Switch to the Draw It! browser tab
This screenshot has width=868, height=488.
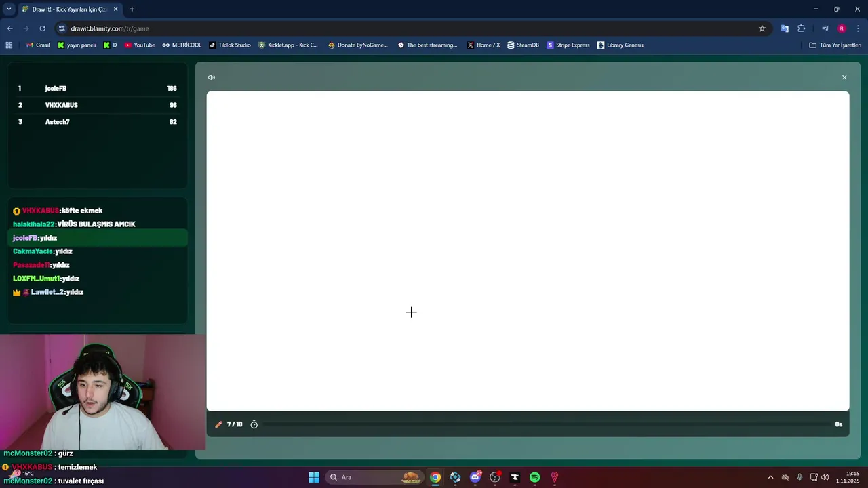[x=69, y=9]
